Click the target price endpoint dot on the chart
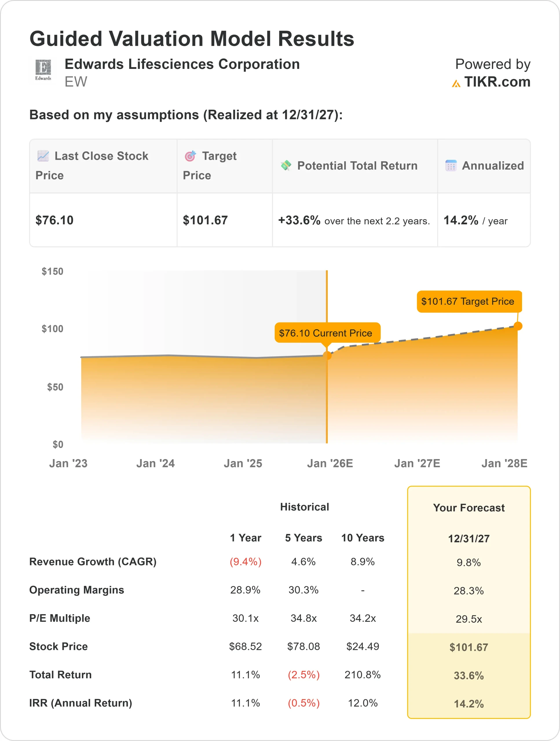This screenshot has height=741, width=560. [x=518, y=326]
